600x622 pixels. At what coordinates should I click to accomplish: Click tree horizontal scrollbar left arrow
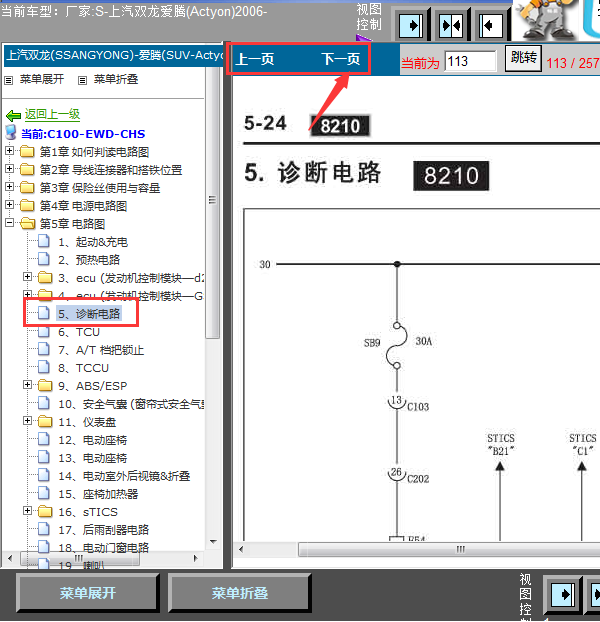pyautogui.click(x=10, y=559)
